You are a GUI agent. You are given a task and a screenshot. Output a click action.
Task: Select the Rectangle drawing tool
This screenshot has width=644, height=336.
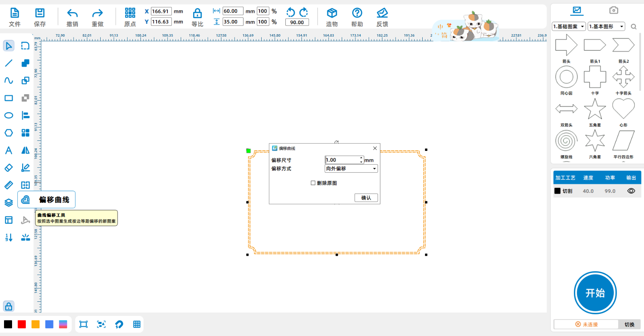click(x=8, y=98)
